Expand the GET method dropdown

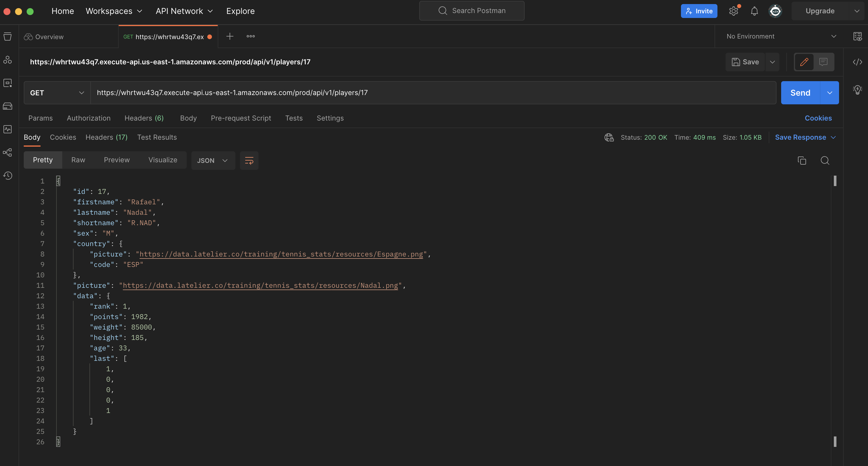[57, 93]
